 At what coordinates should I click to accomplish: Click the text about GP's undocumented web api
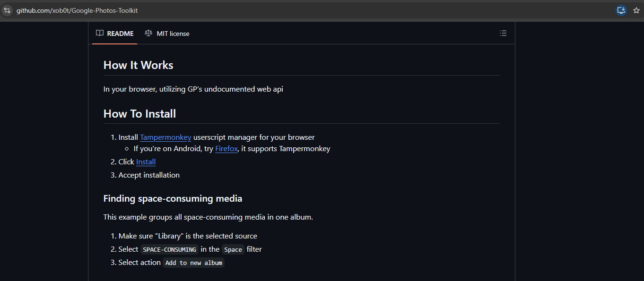(x=193, y=89)
